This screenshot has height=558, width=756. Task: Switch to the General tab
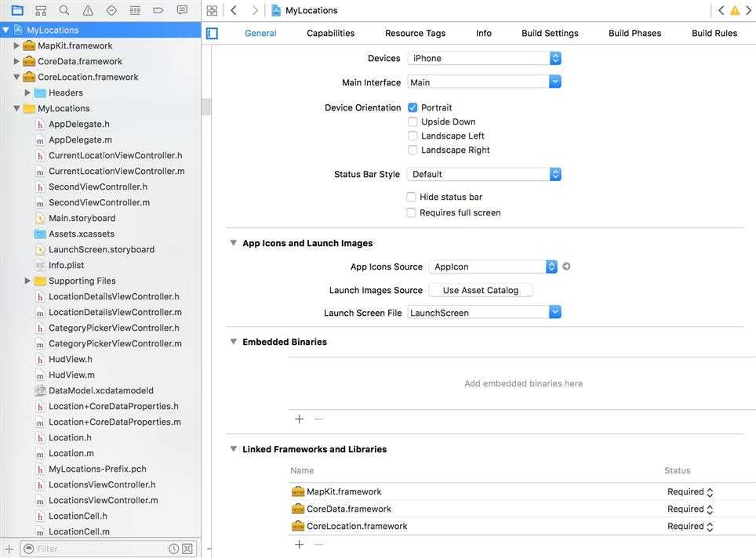pyautogui.click(x=260, y=33)
